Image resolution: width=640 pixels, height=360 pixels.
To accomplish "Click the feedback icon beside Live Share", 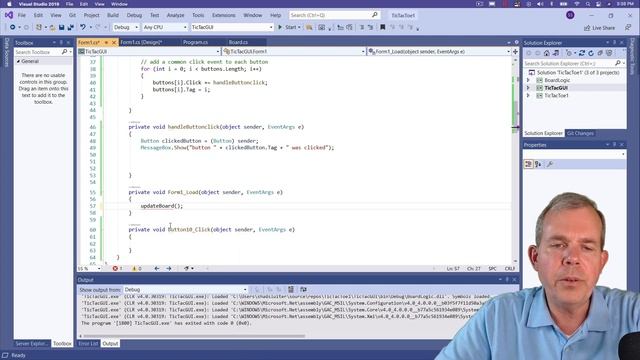I will (628, 27).
